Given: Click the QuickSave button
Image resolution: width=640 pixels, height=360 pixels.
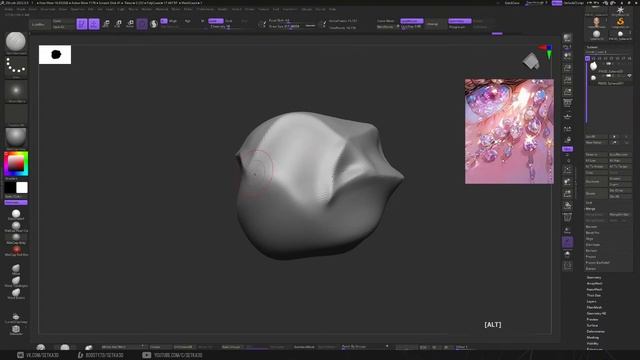Looking at the screenshot, I should click(x=512, y=3).
